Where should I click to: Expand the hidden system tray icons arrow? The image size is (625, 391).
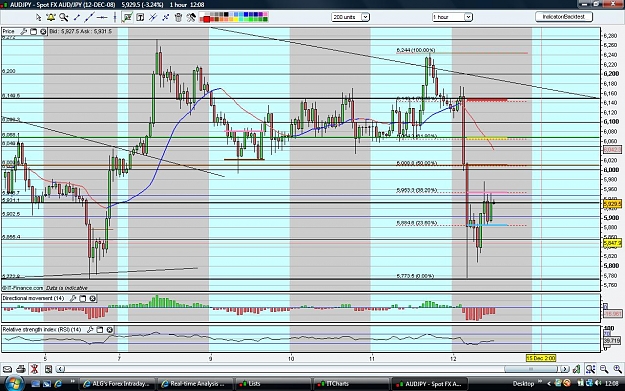click(x=549, y=383)
